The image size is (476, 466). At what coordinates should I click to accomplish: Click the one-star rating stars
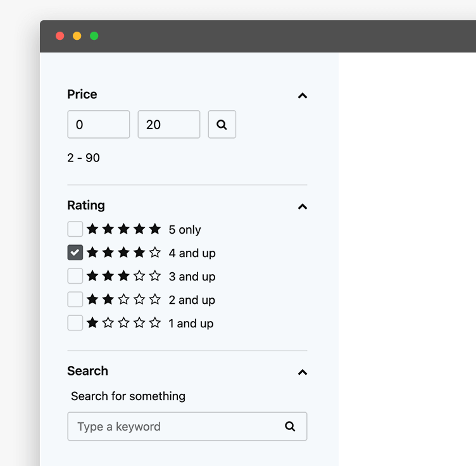tap(123, 323)
